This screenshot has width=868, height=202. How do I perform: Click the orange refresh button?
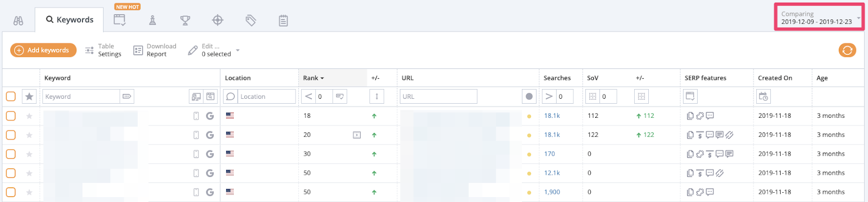coord(847,50)
